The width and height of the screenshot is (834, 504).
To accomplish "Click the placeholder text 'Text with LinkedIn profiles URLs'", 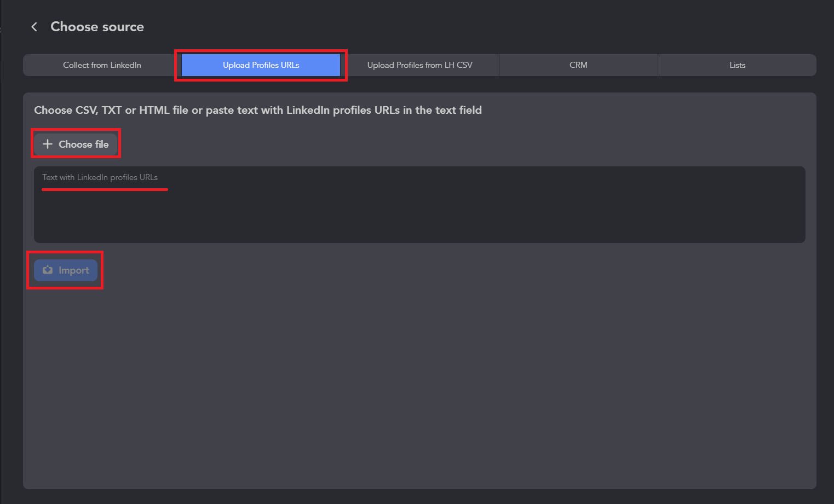I will pyautogui.click(x=100, y=177).
